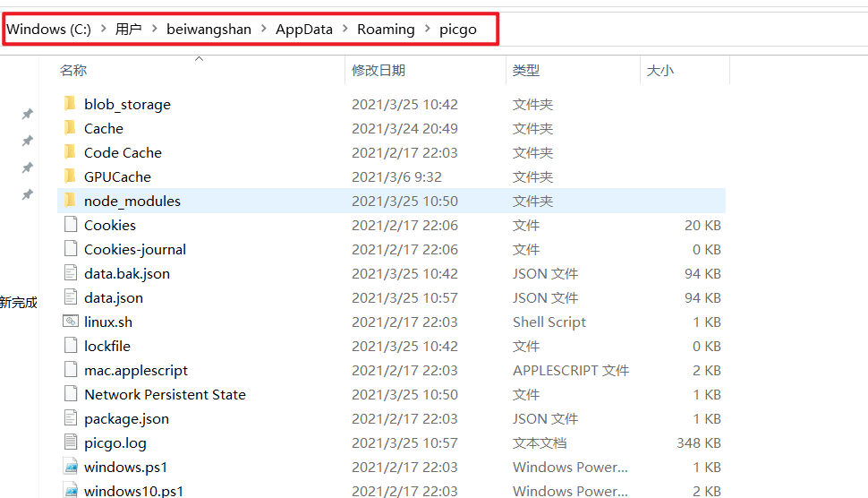Click picgo in address bar
Image resolution: width=868 pixels, height=498 pixels.
click(458, 29)
